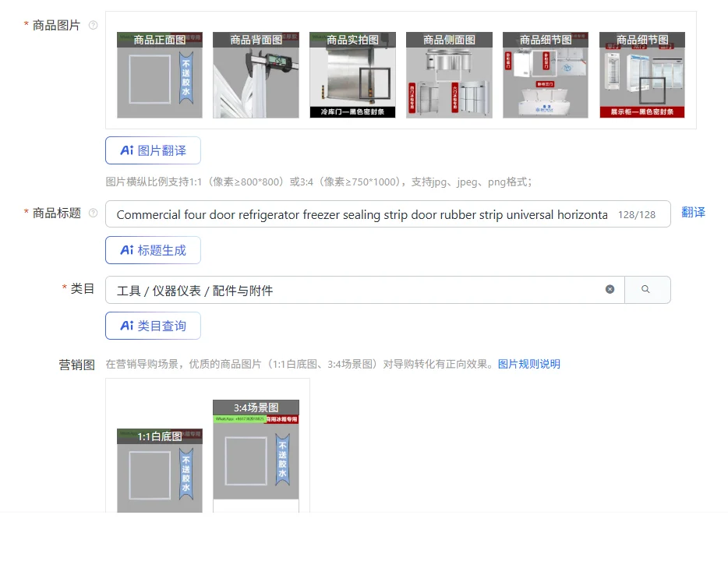Select the 商品正面图 thumbnail
The image size is (728, 568).
click(x=160, y=75)
